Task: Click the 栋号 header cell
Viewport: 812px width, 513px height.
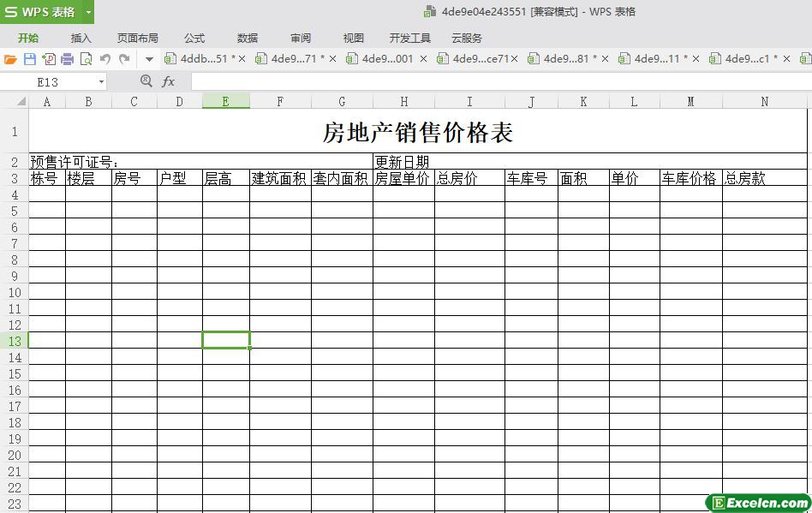Action: coord(47,178)
